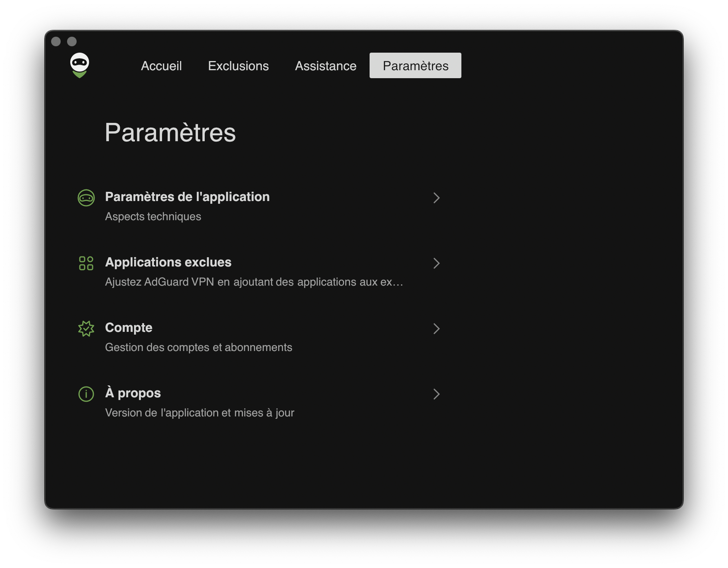Click the 'Ajustez AdGuard VPN en ajoutant' description

[x=254, y=282]
